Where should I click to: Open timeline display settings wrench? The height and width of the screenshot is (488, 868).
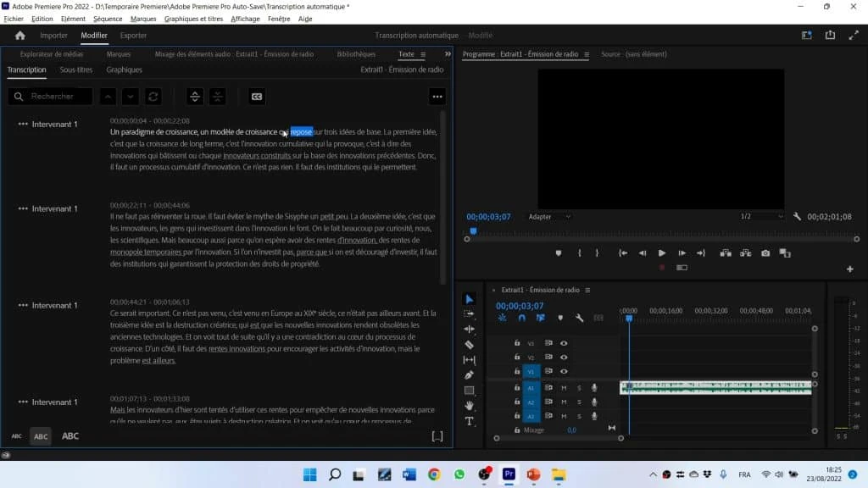coord(579,318)
